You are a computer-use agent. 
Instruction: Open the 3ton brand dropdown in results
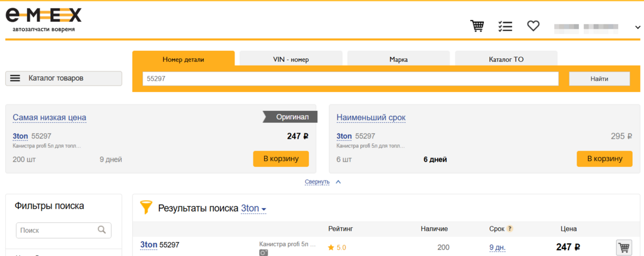(253, 208)
